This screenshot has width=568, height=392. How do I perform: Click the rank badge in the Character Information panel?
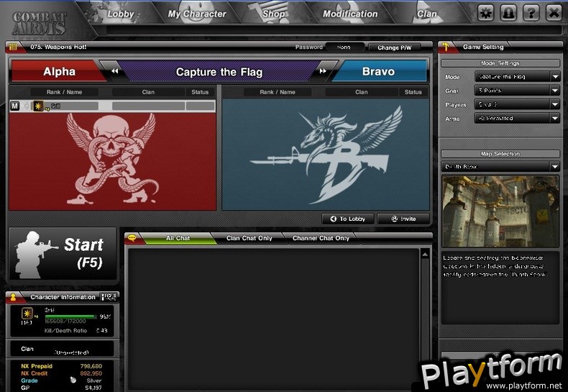pos(27,314)
